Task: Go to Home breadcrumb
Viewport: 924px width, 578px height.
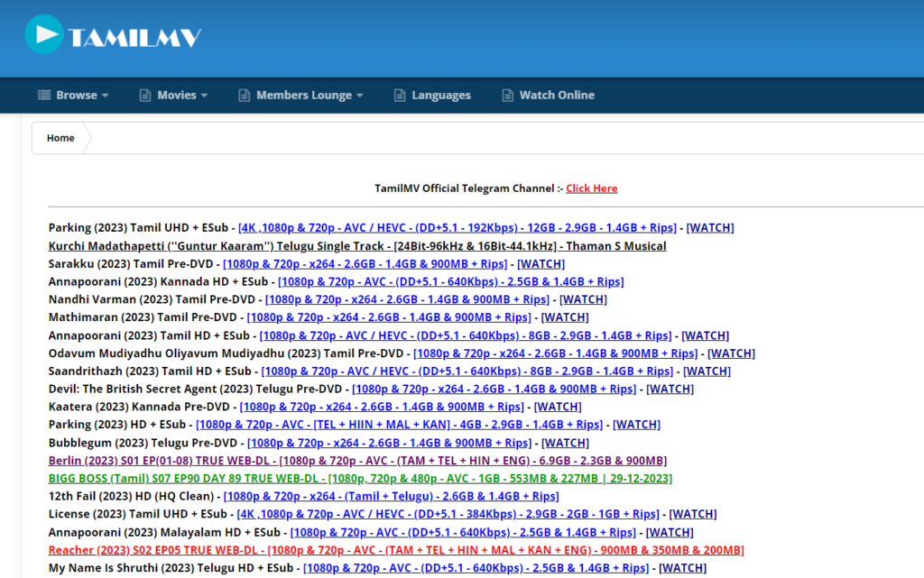Action: pos(60,138)
